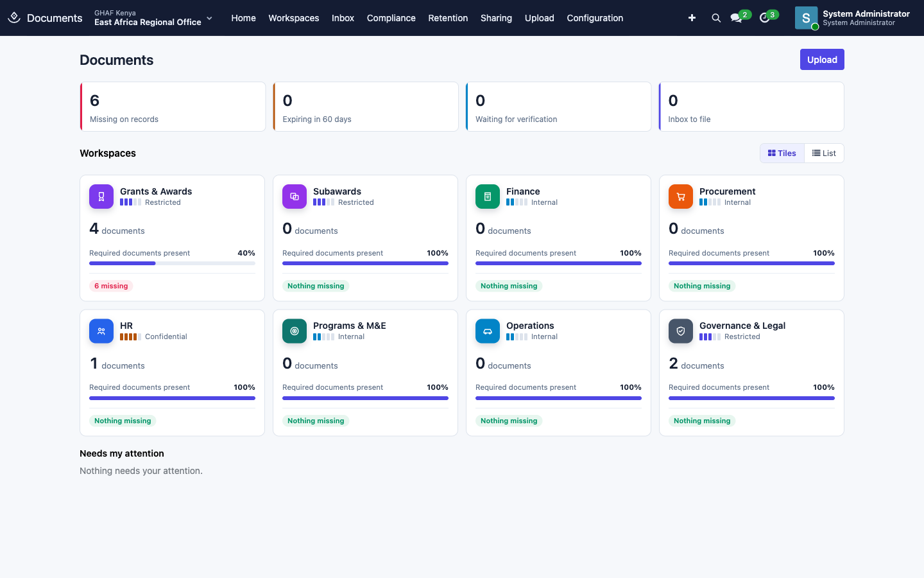Open the plus quick-create icon

tap(692, 18)
